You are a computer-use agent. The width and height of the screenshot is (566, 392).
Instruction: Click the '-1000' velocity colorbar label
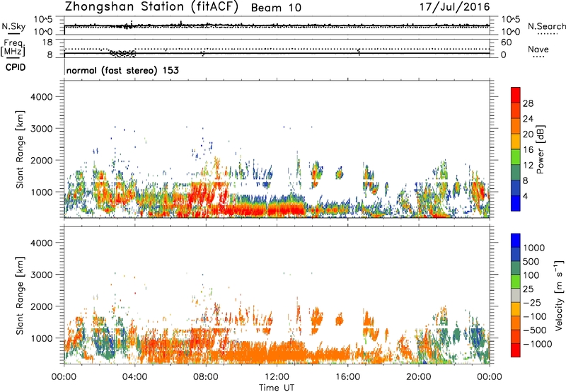point(538,344)
